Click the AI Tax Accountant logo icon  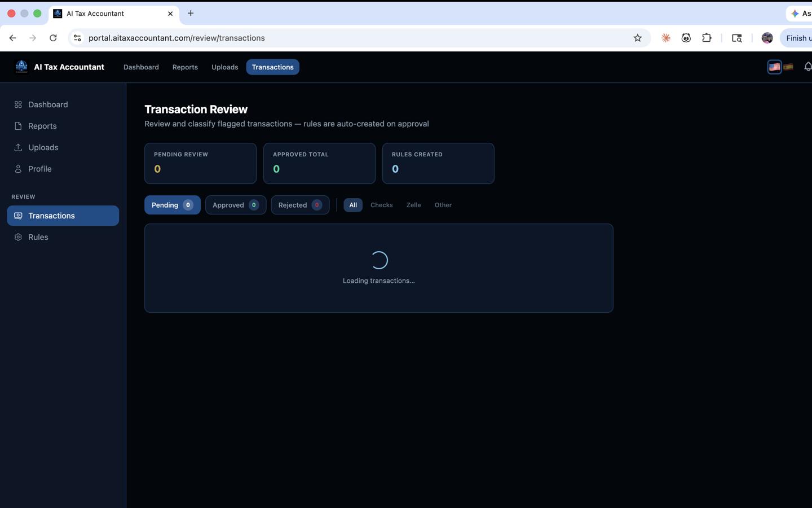[21, 67]
